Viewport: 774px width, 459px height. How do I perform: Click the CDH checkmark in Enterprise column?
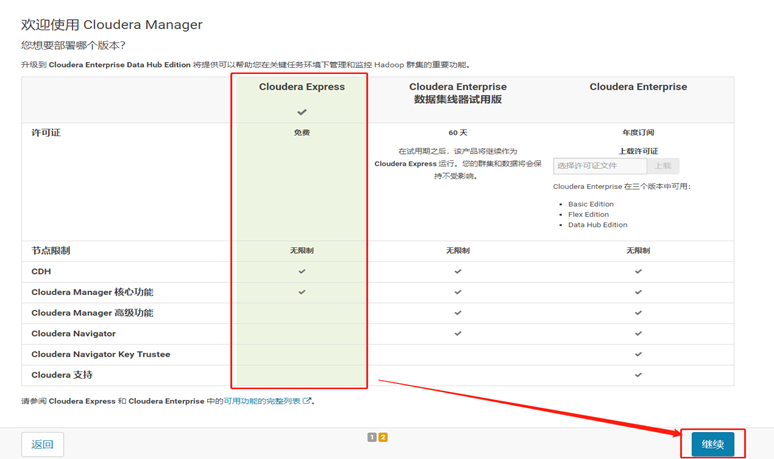(x=638, y=271)
